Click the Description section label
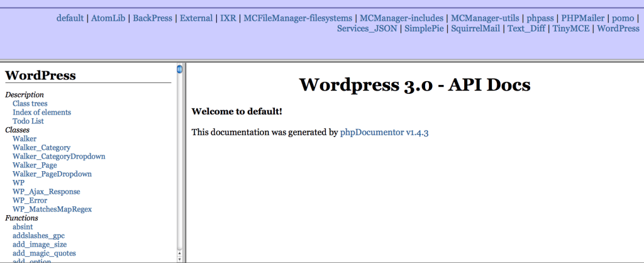Viewport: 644px width, 263px height. tap(25, 95)
